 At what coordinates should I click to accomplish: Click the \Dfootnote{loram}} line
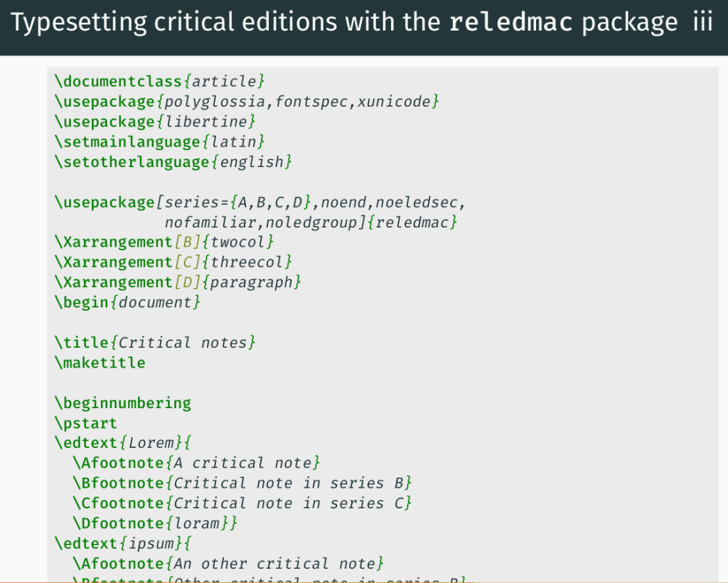(154, 523)
